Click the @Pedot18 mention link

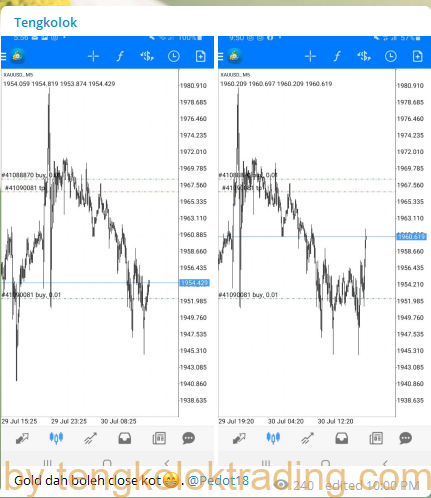tap(218, 480)
